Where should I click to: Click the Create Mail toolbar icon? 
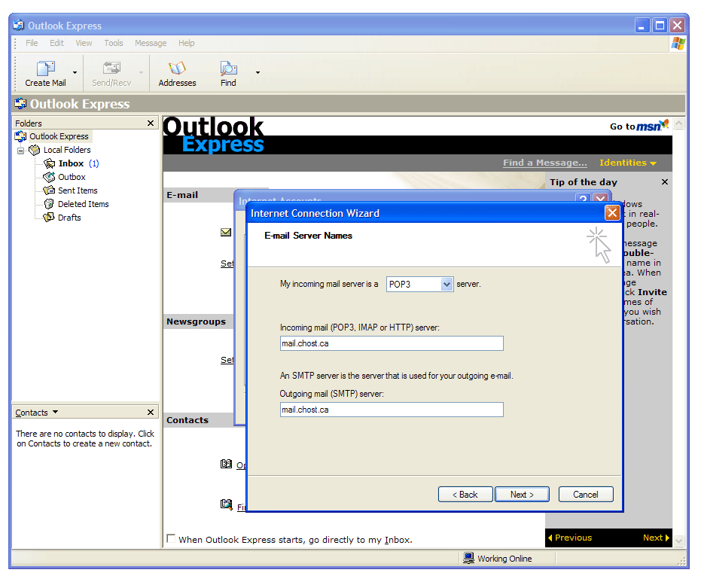[46, 69]
